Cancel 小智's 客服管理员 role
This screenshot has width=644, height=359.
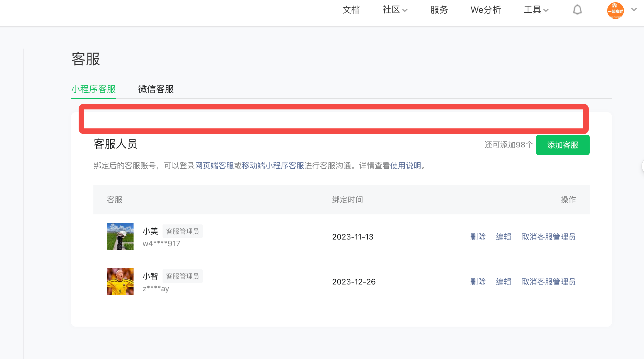pos(548,282)
